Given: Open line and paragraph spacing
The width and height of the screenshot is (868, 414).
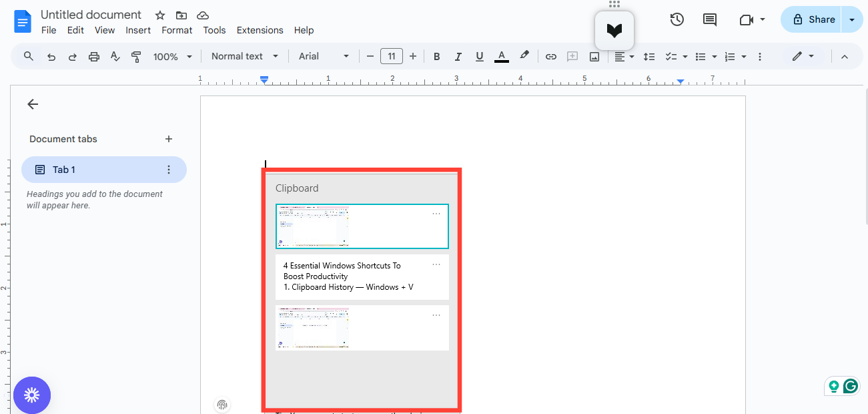Looking at the screenshot, I should 649,57.
